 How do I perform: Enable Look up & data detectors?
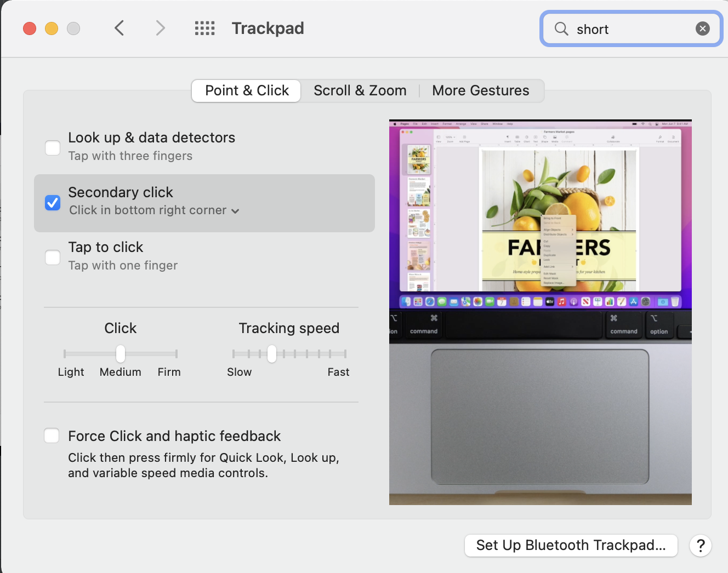tap(53, 147)
